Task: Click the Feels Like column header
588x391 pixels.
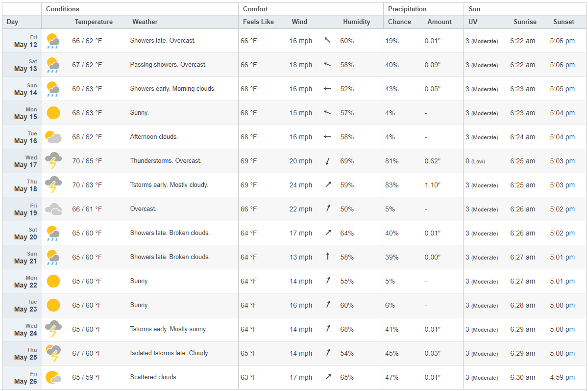Action: pos(258,22)
